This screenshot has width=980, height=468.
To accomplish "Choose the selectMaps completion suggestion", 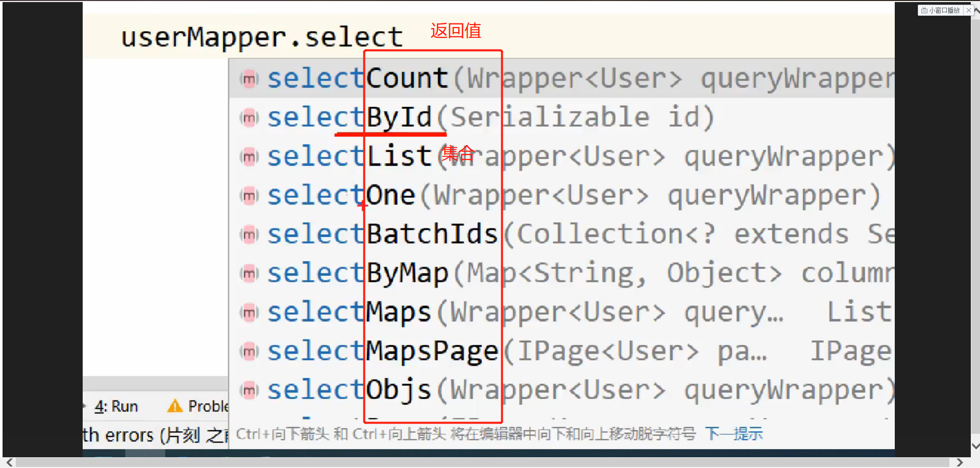I will (561, 312).
